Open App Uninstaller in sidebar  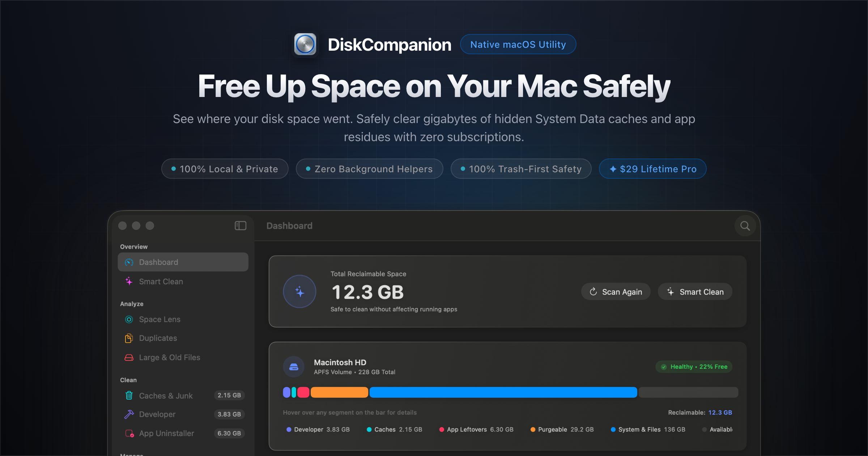(x=183, y=433)
